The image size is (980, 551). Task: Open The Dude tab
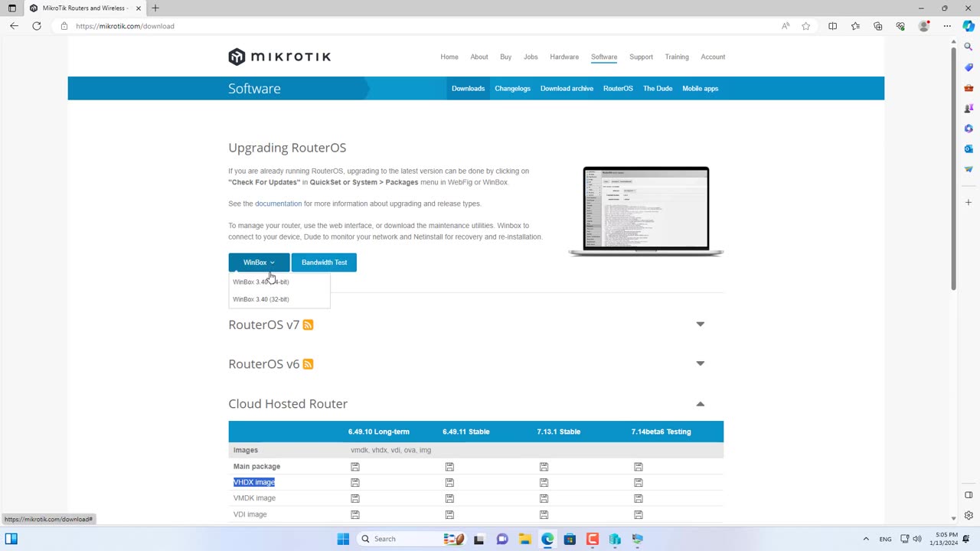coord(658,89)
